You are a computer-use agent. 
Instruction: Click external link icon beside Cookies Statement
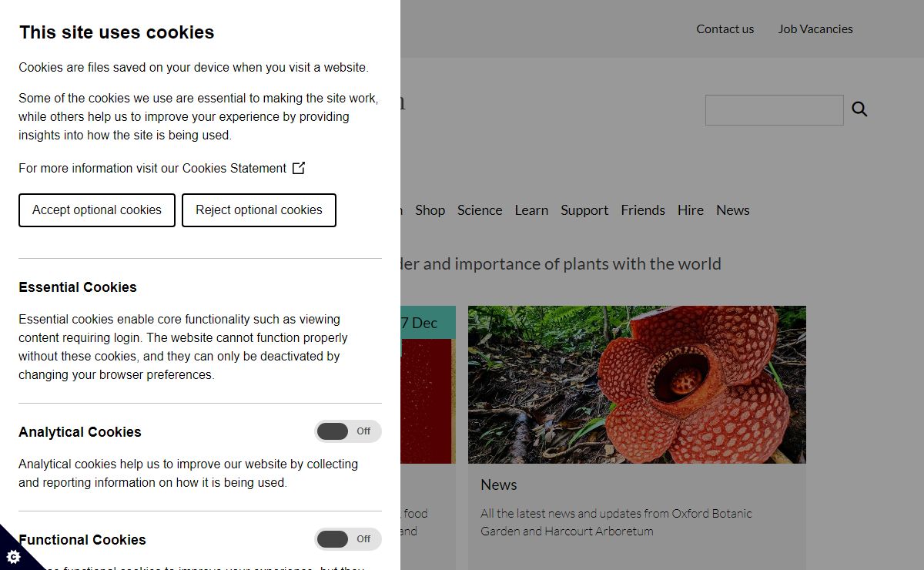click(x=299, y=168)
